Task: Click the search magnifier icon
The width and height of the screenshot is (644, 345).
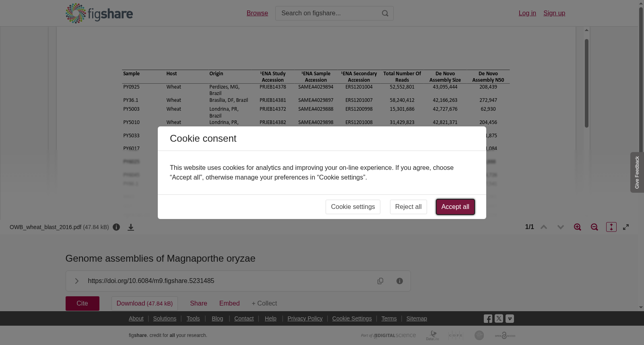Action: (385, 13)
